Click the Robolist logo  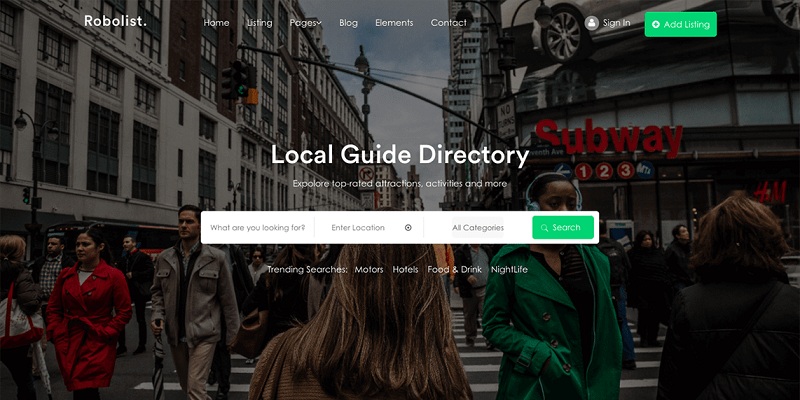point(115,21)
